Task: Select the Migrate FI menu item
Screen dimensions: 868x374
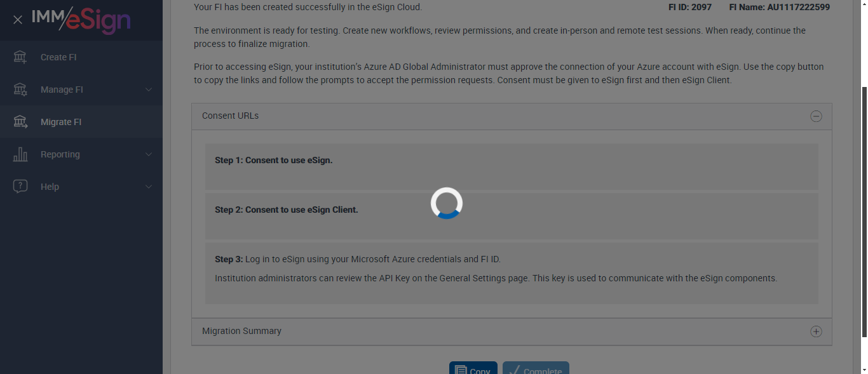Action: click(81, 122)
